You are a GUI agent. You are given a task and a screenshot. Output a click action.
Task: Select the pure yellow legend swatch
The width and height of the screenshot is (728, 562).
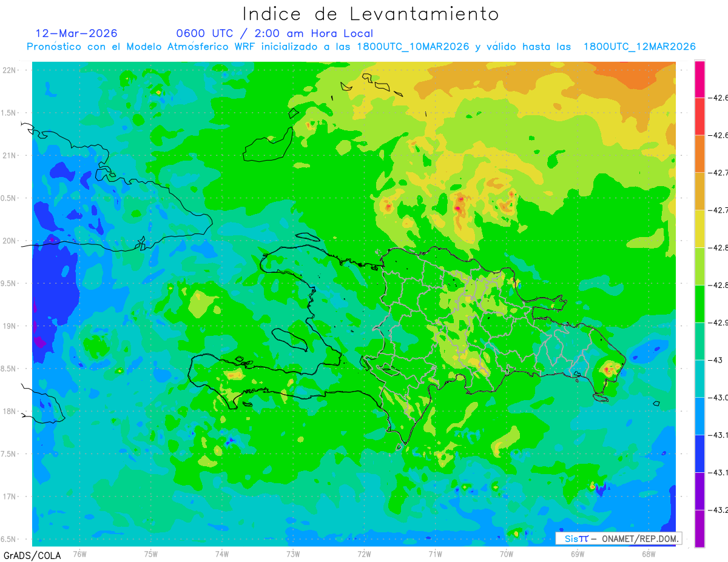(x=699, y=229)
